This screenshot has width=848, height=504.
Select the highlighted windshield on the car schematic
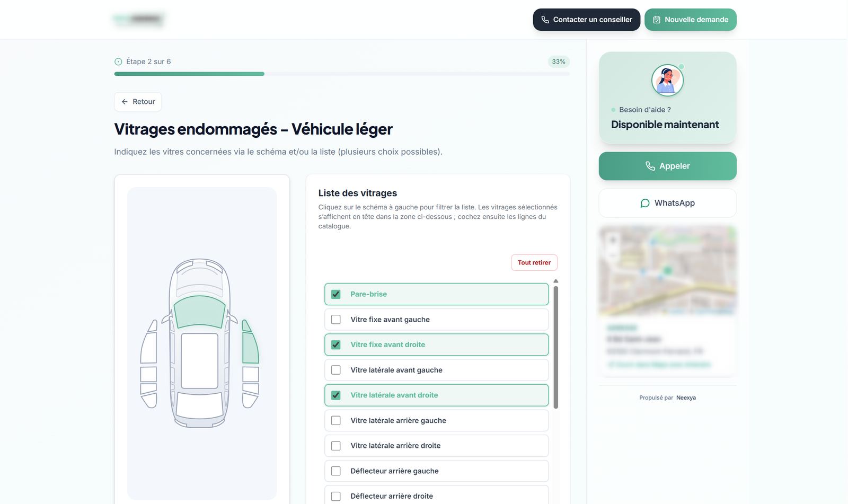[x=199, y=312]
